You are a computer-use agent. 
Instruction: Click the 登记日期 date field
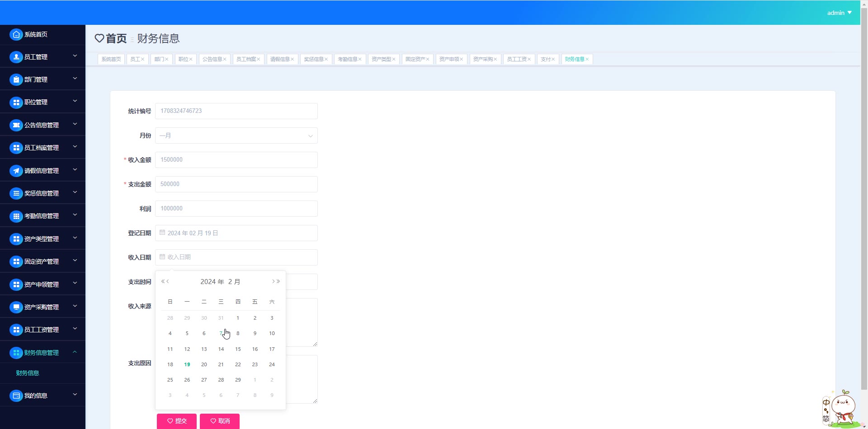(x=236, y=233)
